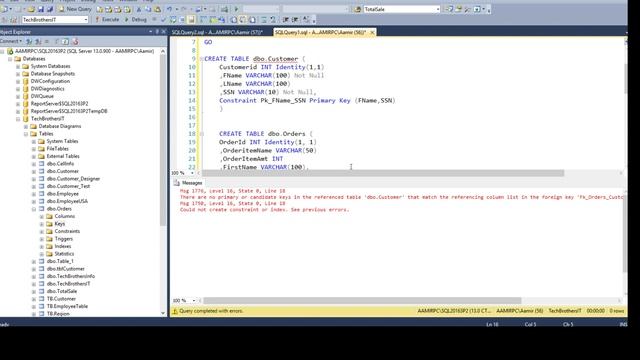This screenshot has width=640, height=360.
Task: Click 'Query completed with errors.' status text
Action: click(211, 311)
